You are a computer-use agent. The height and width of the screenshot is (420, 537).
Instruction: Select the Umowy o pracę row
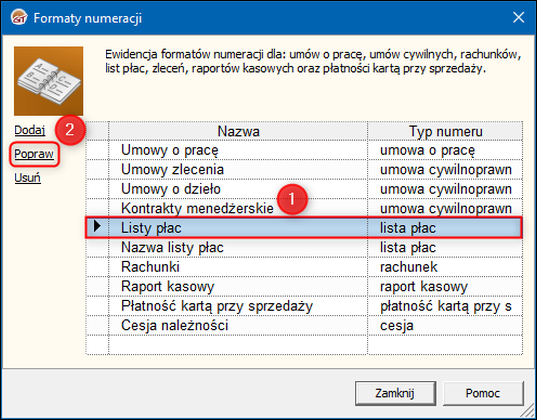pos(304,150)
